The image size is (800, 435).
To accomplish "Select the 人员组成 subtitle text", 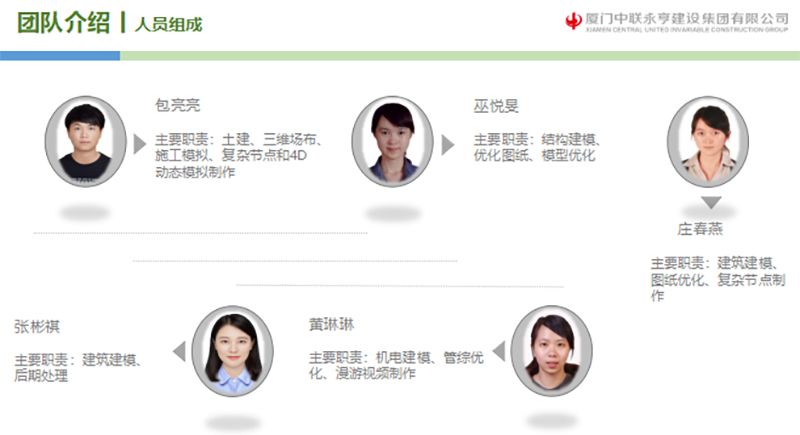I will [168, 24].
